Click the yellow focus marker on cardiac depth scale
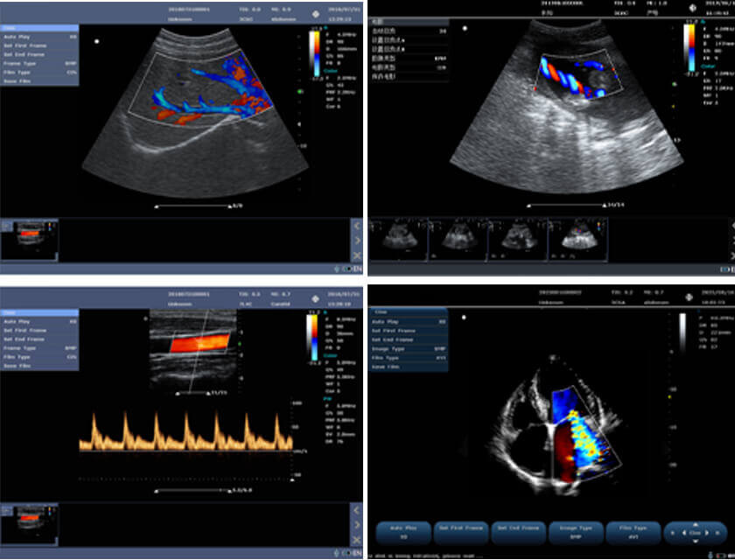Screen dimensions: 735x560 coord(670,397)
